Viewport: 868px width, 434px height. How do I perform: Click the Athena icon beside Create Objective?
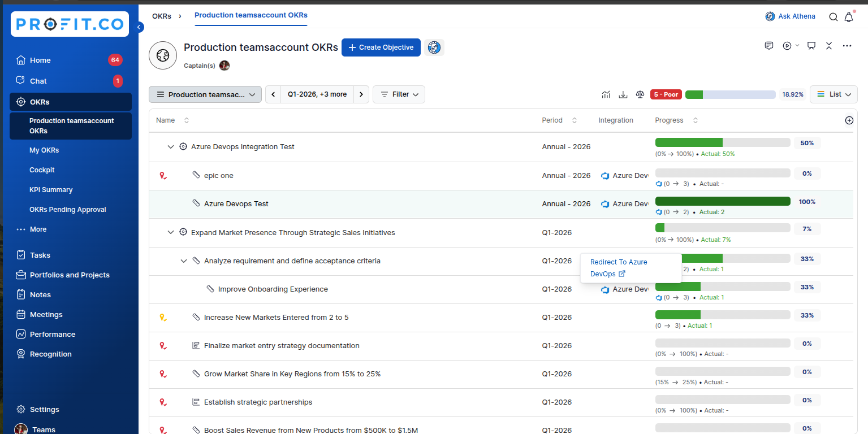click(x=434, y=47)
